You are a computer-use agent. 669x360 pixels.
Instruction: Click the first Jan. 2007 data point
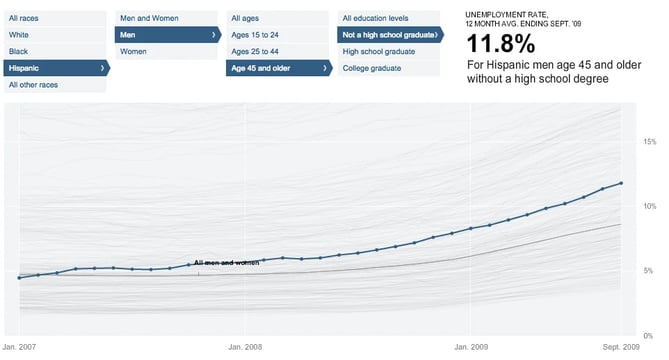click(19, 278)
